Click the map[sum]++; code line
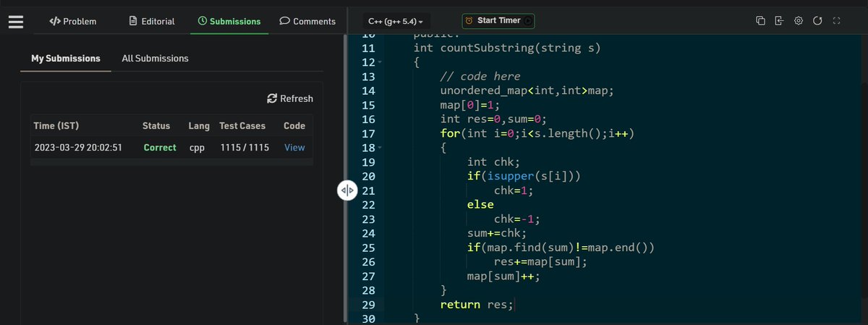The width and height of the screenshot is (868, 325). tap(503, 276)
